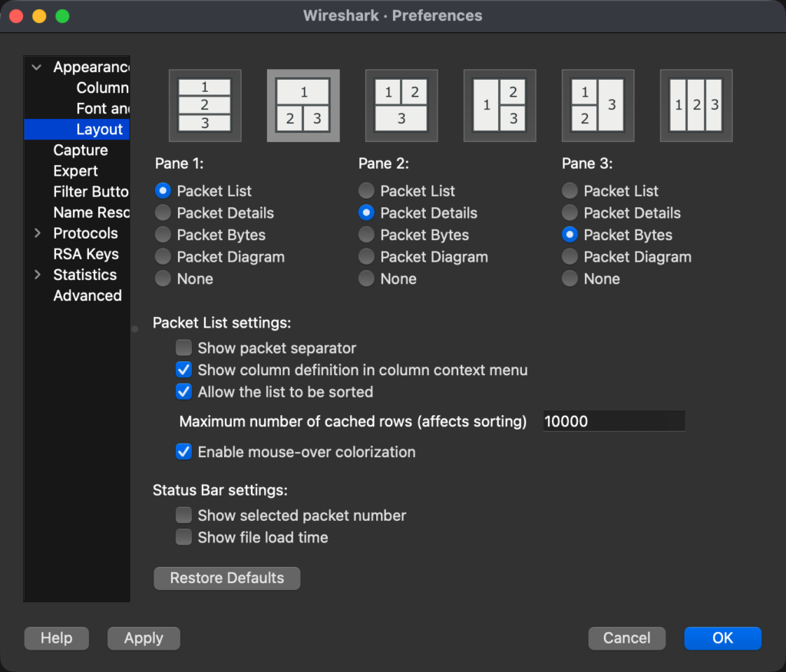Select Protocols in the preferences tree

click(86, 233)
